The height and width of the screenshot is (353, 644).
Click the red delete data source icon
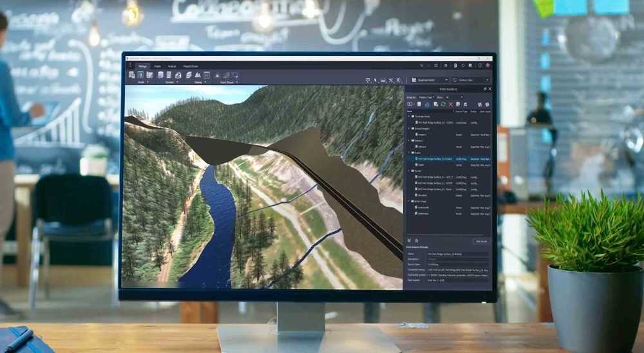450,104
